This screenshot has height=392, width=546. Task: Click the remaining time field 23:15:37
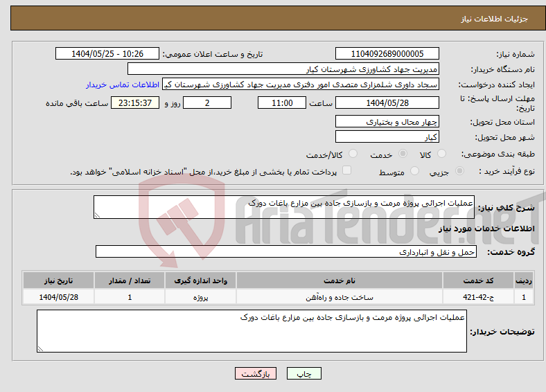[135, 103]
